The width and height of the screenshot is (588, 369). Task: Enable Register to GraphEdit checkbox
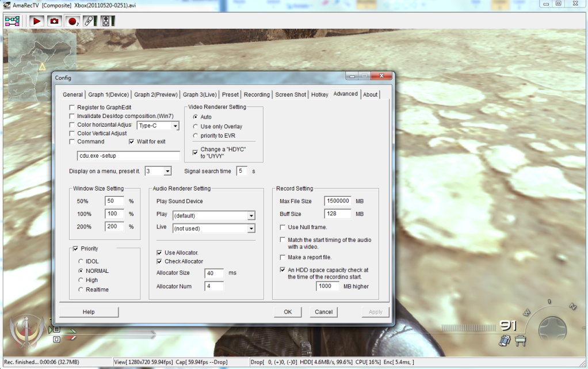[x=72, y=107]
